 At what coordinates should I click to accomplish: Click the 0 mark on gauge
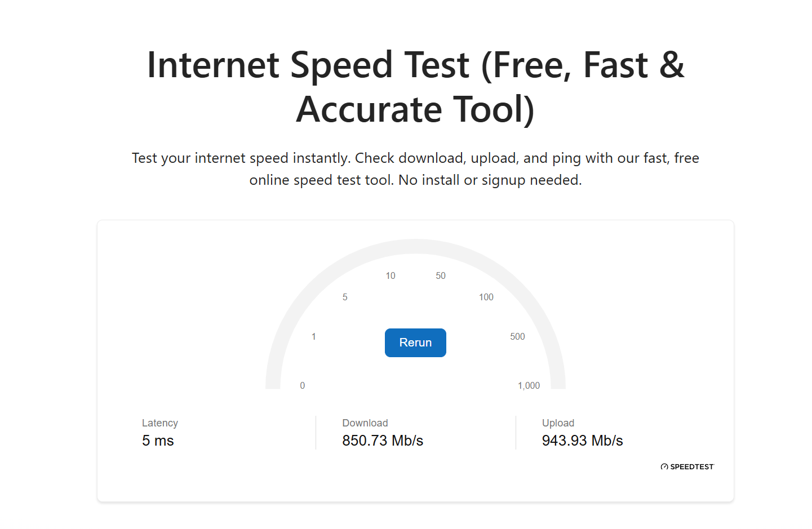click(x=303, y=385)
